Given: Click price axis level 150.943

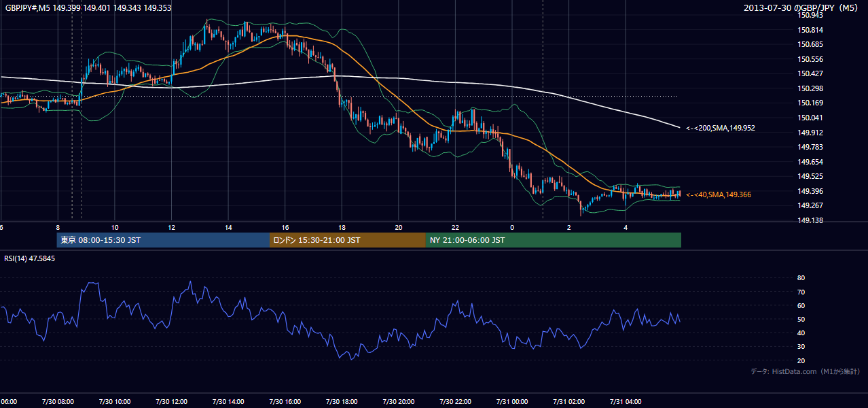Looking at the screenshot, I should click(x=810, y=15).
